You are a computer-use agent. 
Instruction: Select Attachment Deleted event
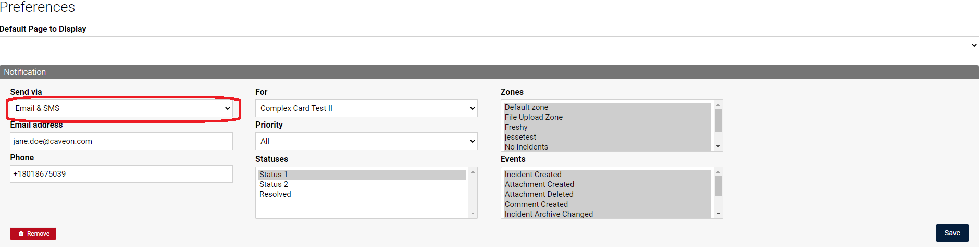pos(607,194)
